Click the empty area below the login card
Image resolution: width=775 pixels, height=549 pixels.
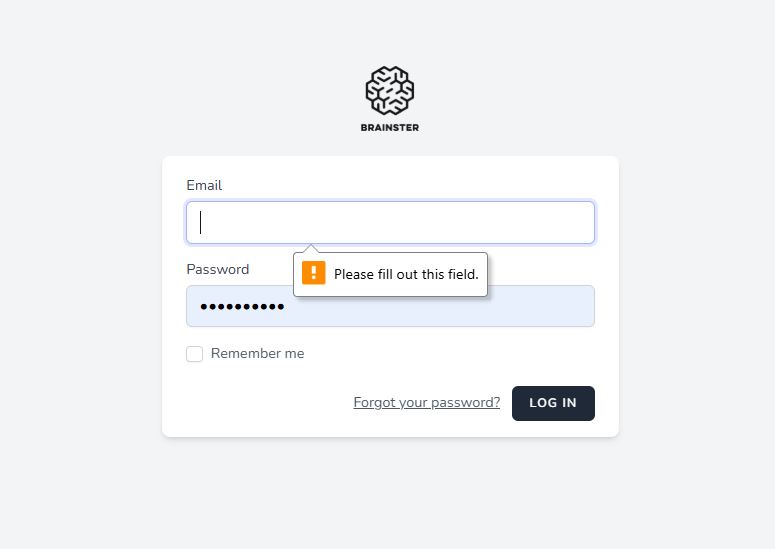pyautogui.click(x=390, y=495)
